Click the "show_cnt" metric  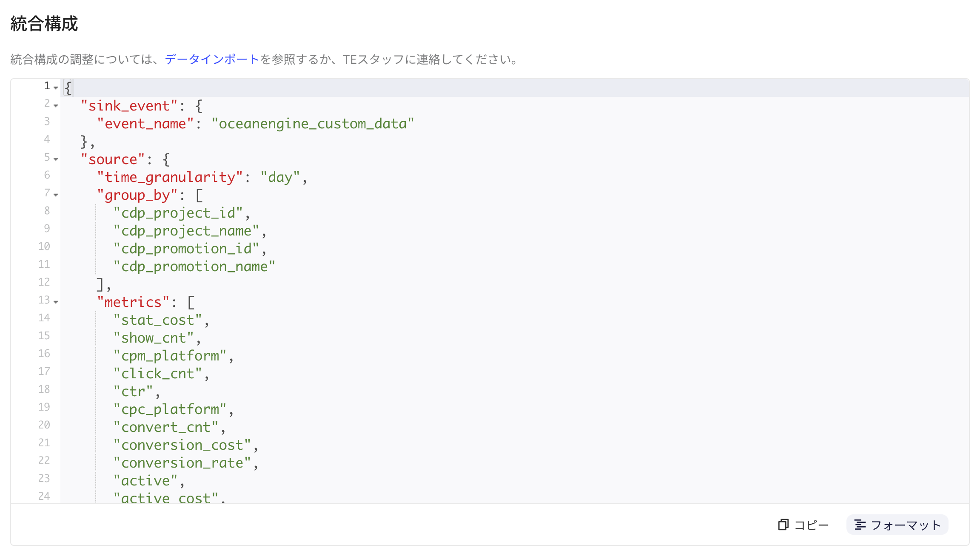click(154, 338)
